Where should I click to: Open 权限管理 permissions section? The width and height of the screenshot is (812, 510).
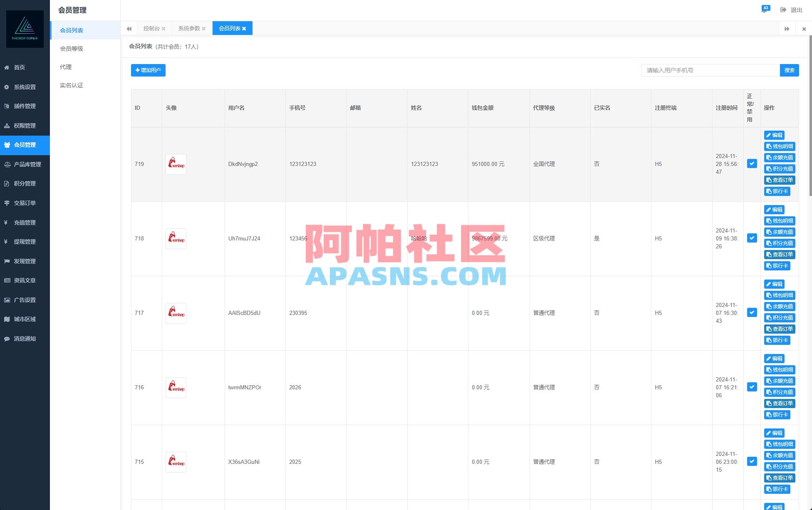pos(23,125)
